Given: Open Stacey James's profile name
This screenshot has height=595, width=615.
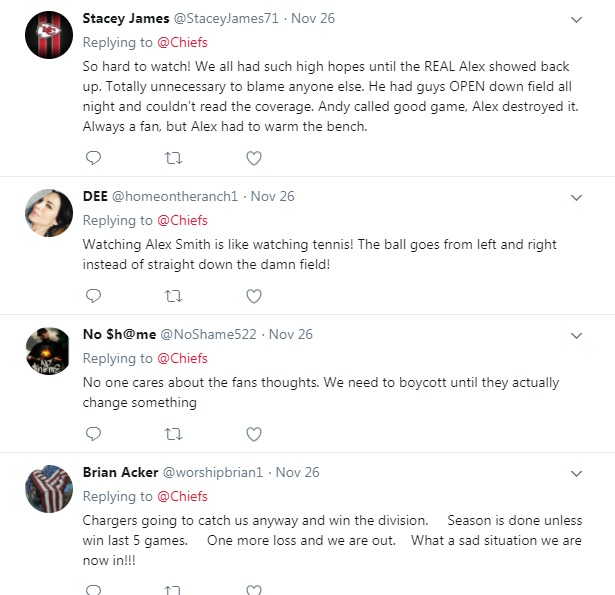Looking at the screenshot, I should (125, 19).
